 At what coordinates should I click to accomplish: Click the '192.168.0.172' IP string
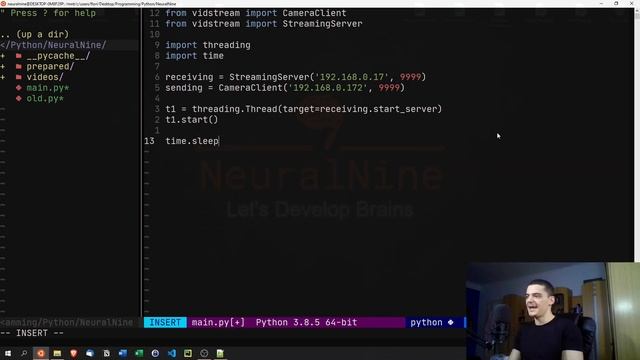coord(327,88)
